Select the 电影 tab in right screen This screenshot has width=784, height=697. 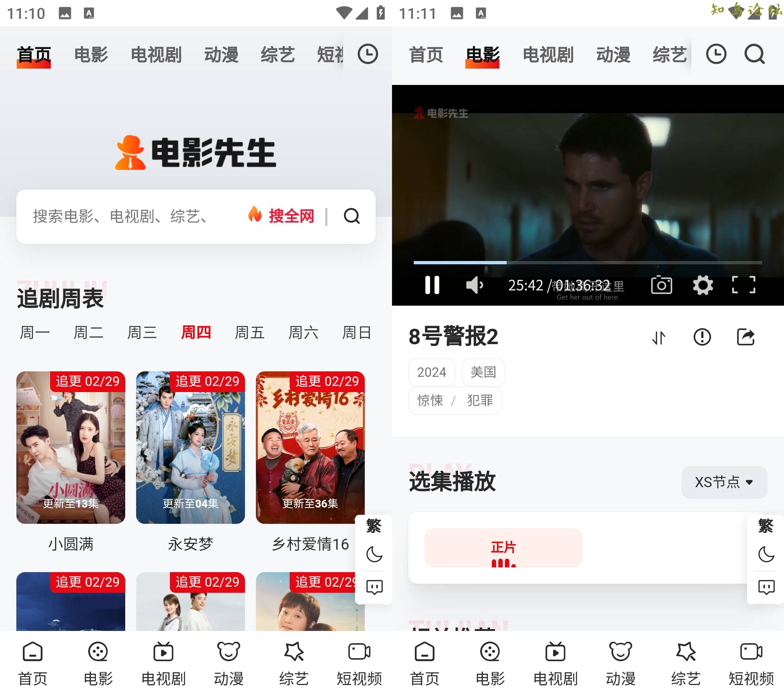pos(483,54)
